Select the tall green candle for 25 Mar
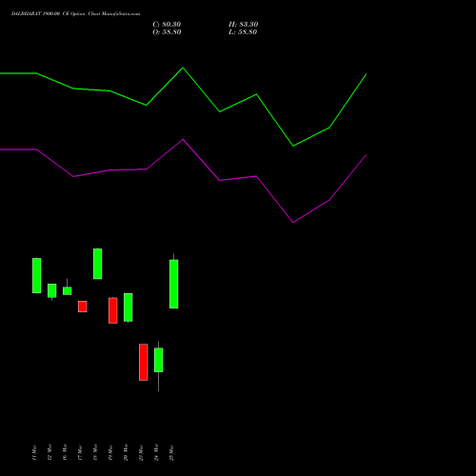The width and height of the screenshot is (476, 476). 174,284
